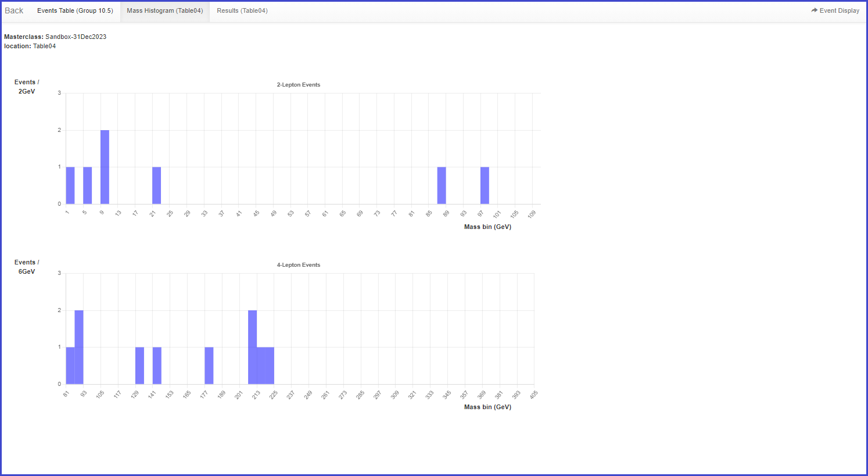
Task: Click the Event Display share arrow icon
Action: (814, 10)
